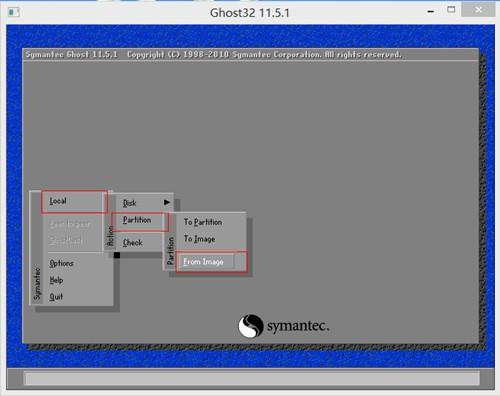Select Check in the Action submenu

tap(133, 243)
